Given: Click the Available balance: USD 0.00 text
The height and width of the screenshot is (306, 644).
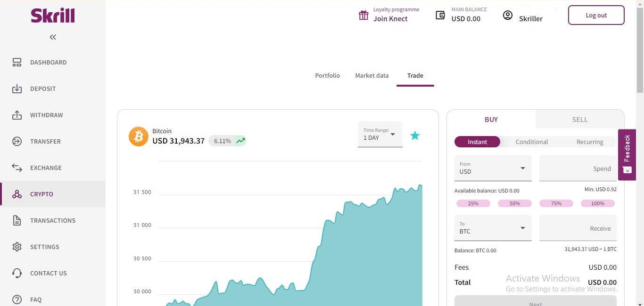Looking at the screenshot, I should click(x=487, y=191).
